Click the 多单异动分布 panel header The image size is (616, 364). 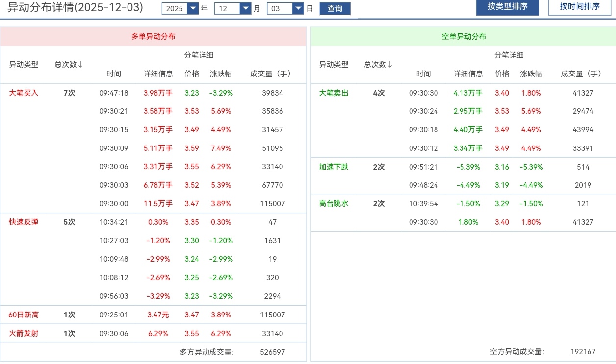pyautogui.click(x=153, y=36)
